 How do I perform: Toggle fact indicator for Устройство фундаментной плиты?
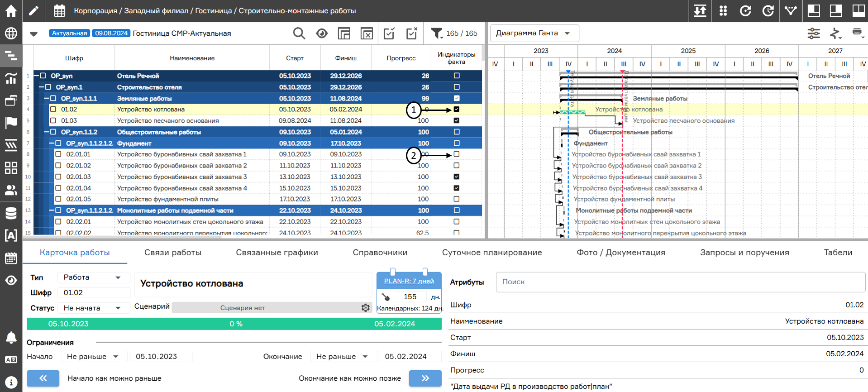456,199
